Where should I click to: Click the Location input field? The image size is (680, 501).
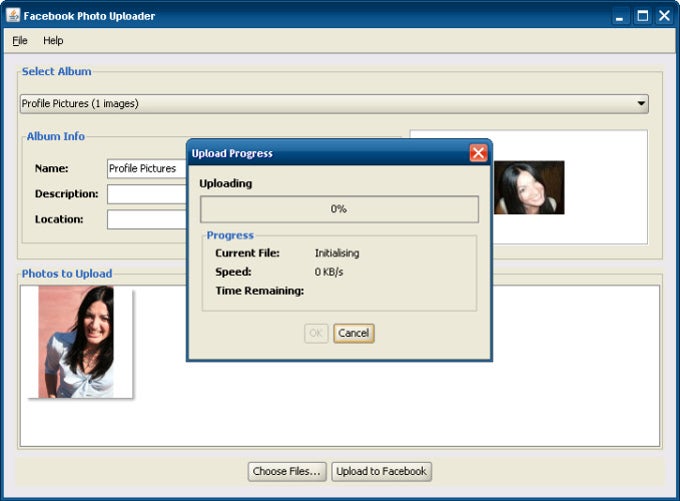click(147, 219)
